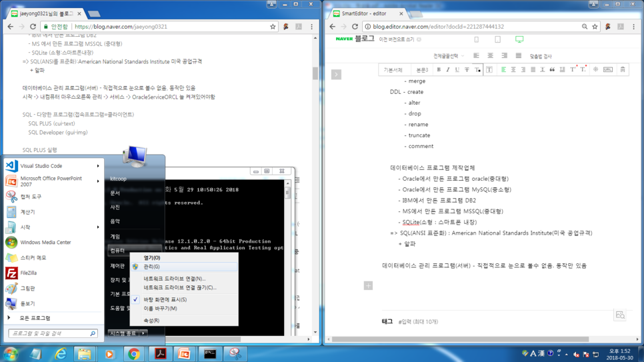Launch FileZilla from Start menu
This screenshot has width=644, height=362.
click(x=53, y=273)
